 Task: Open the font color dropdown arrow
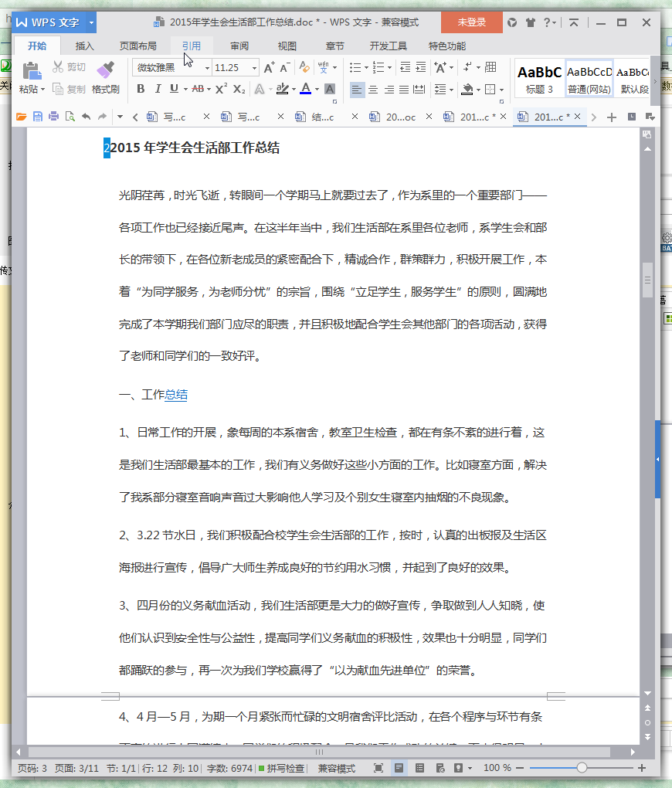click(x=317, y=90)
